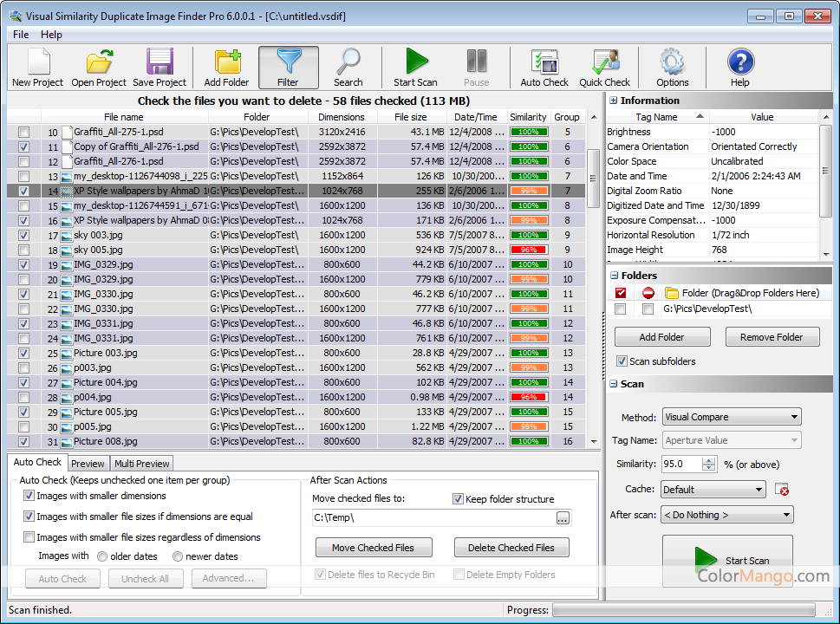Click the File size column header
Viewport: 840px width, 624px height.
pos(411,117)
